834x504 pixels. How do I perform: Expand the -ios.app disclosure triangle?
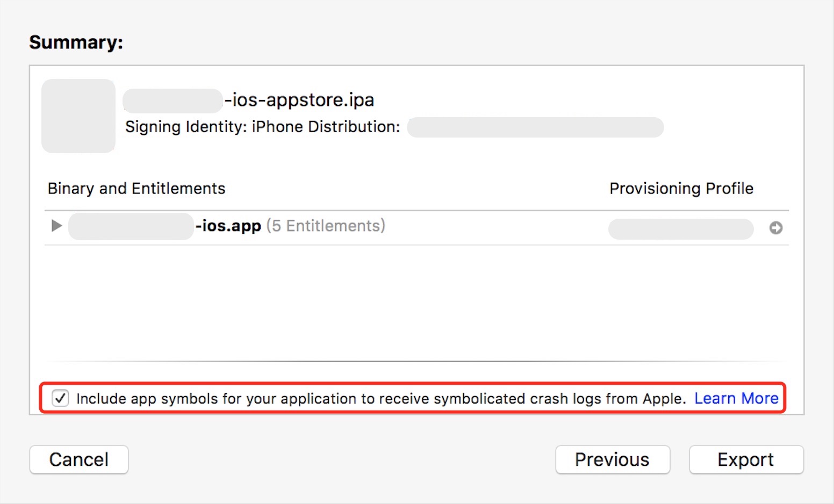coord(56,226)
